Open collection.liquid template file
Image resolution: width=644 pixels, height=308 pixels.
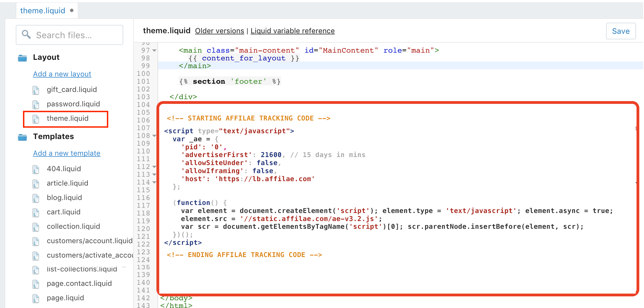73,226
